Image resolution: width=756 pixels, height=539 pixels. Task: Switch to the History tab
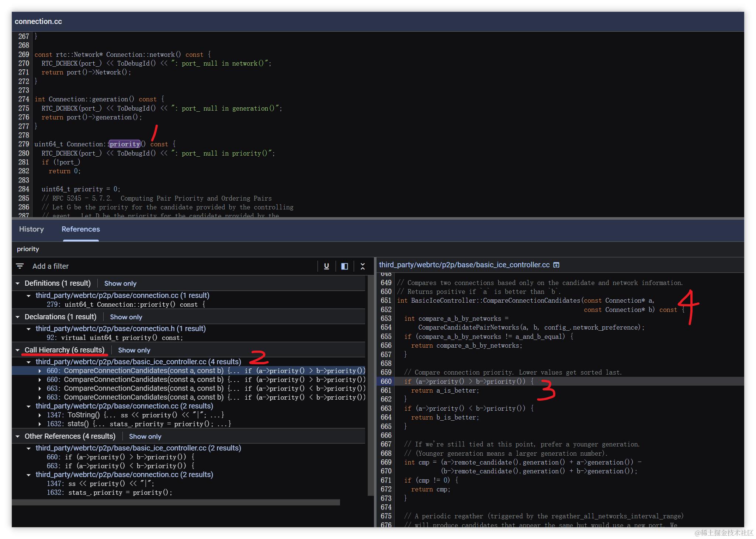[31, 229]
